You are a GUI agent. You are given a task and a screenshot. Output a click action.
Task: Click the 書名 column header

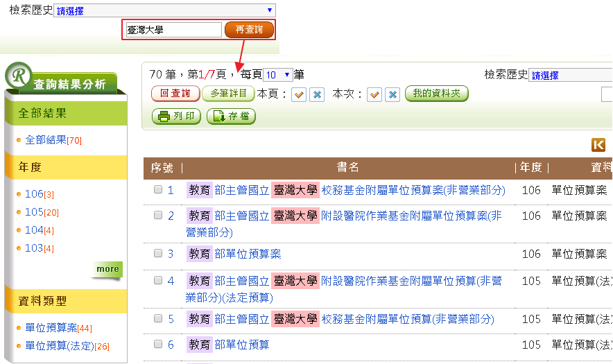point(347,167)
